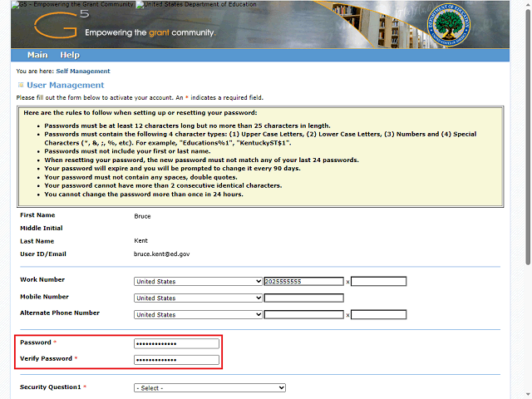Click the 'Empowering the grant community' banner text

(150, 33)
